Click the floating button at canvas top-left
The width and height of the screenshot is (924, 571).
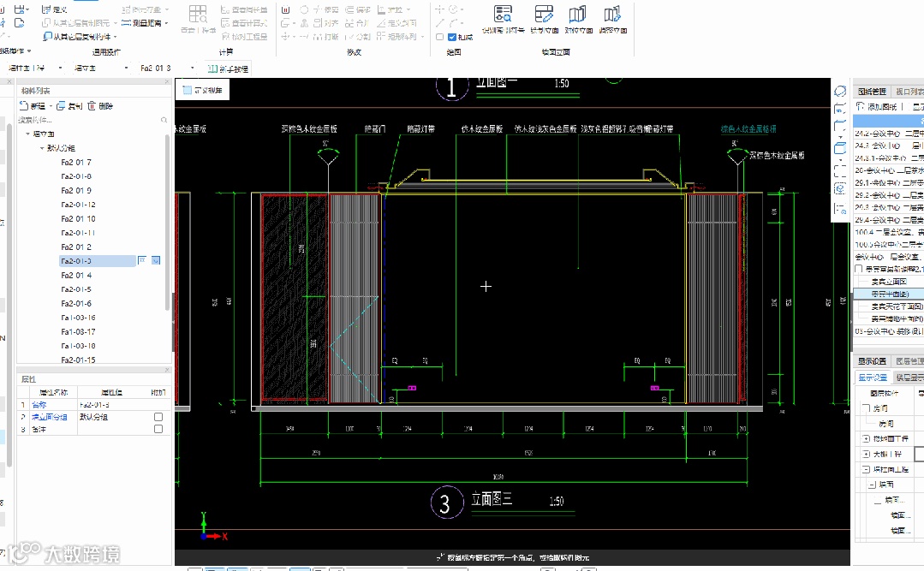[x=202, y=90]
